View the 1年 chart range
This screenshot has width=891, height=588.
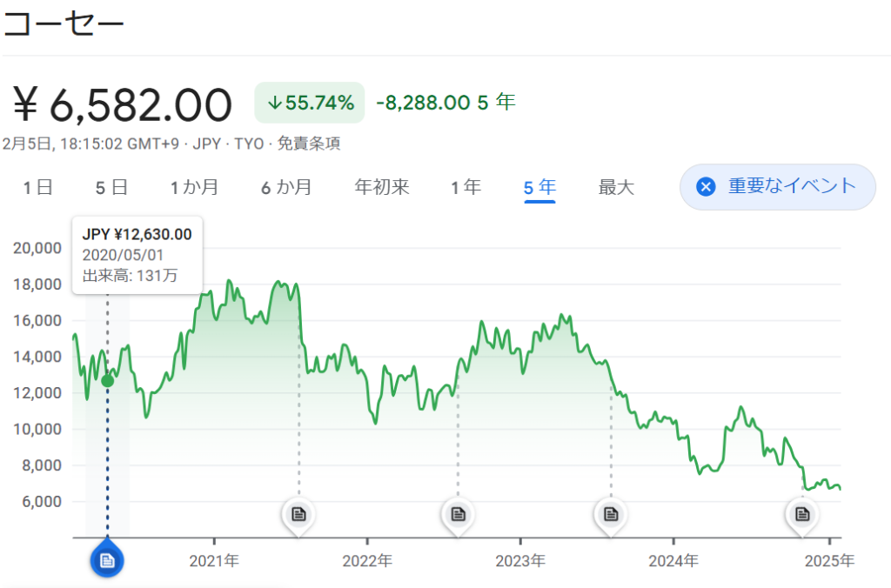click(466, 187)
